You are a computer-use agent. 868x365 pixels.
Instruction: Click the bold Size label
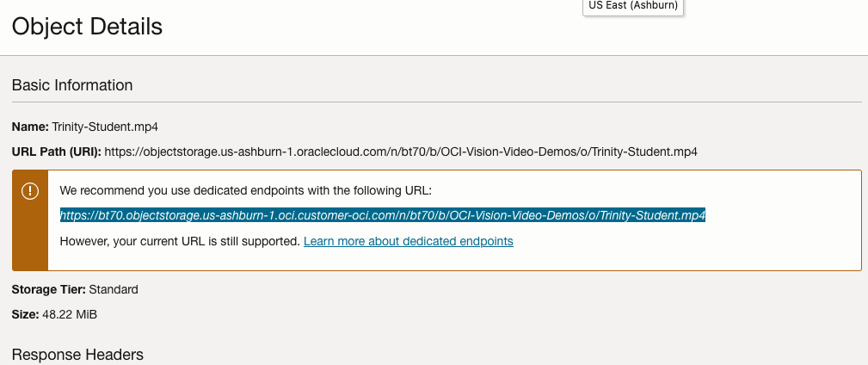pos(26,314)
